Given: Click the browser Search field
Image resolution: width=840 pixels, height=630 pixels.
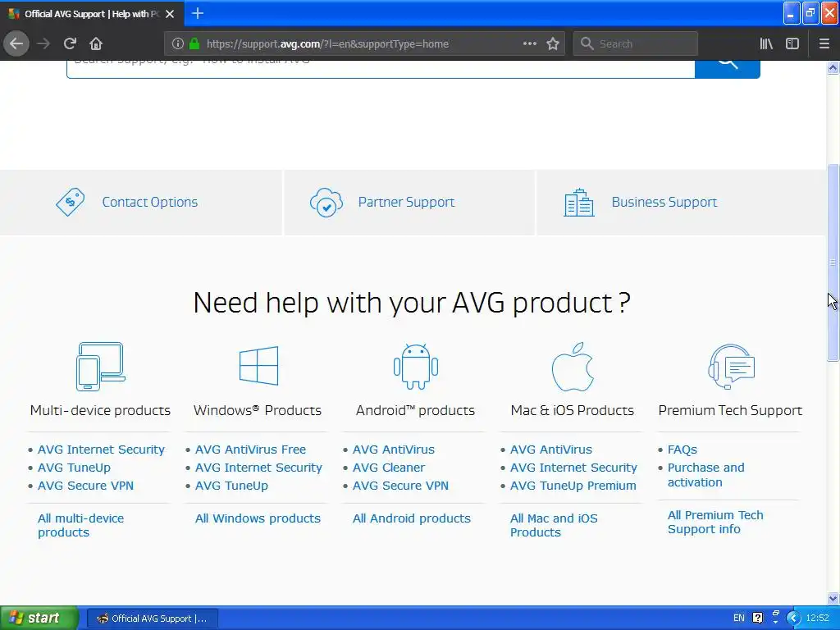Looking at the screenshot, I should coord(636,43).
